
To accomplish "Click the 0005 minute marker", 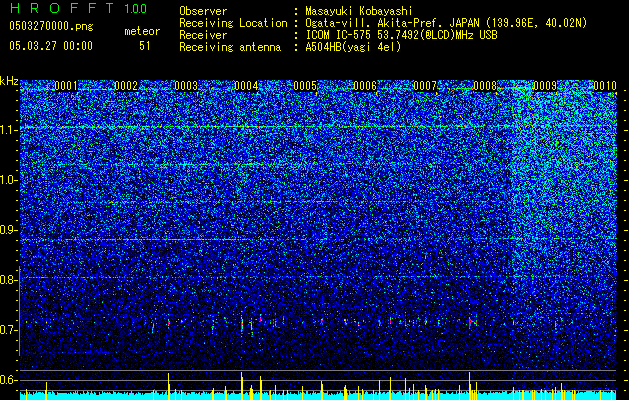I will 305,86.
